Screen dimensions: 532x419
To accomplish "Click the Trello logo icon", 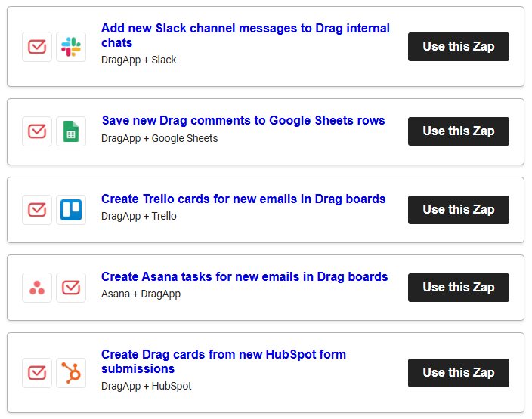I will coord(71,210).
